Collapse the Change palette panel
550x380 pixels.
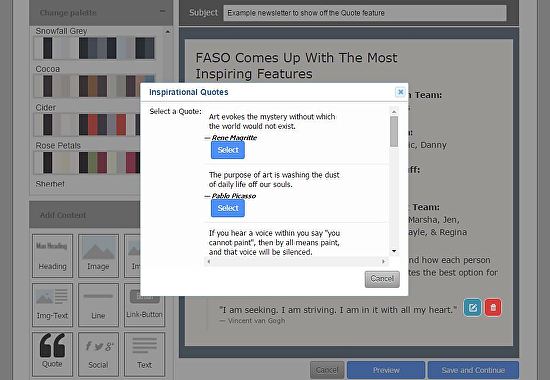(x=162, y=11)
